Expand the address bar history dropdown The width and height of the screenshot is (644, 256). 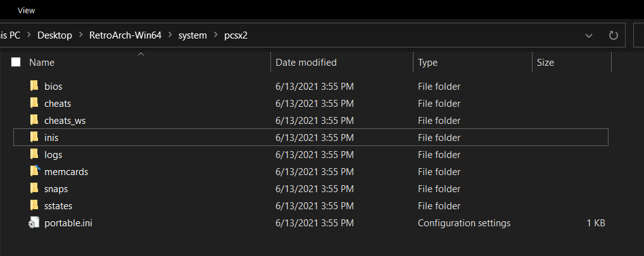[x=588, y=35]
